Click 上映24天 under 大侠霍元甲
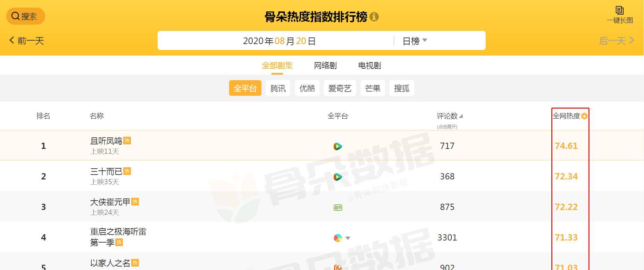644x270 pixels. 105,212
